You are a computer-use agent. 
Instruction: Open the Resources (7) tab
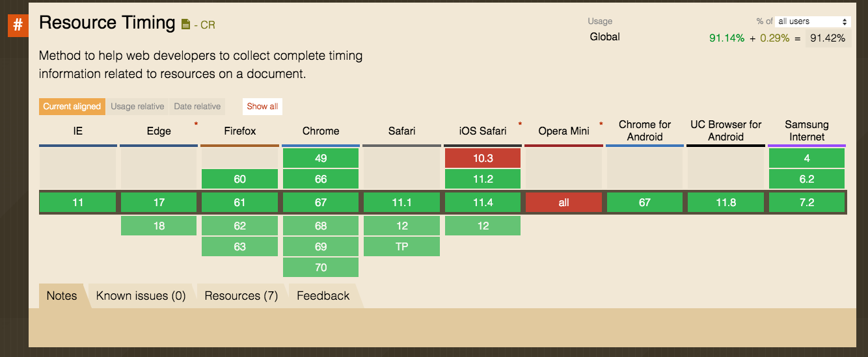coord(241,296)
